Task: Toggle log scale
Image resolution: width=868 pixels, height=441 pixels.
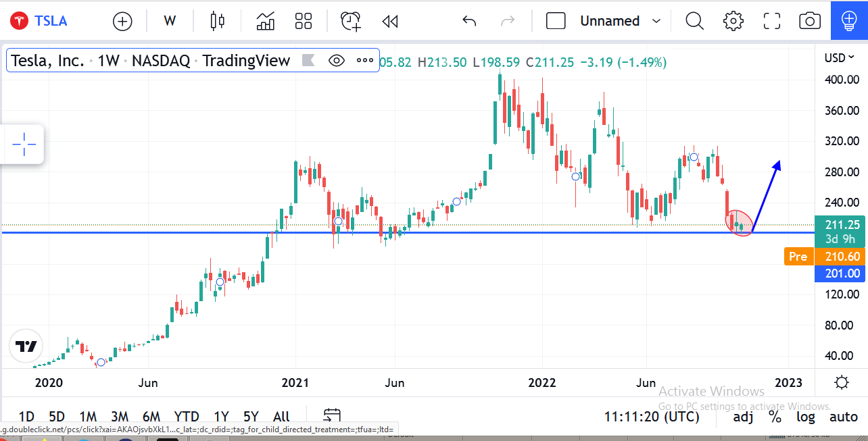Action: 806,417
